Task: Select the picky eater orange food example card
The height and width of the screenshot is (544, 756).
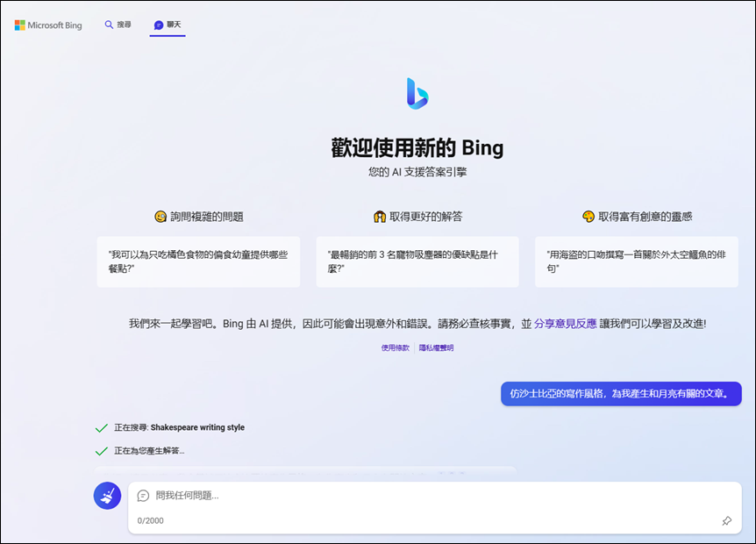Action: click(198, 261)
